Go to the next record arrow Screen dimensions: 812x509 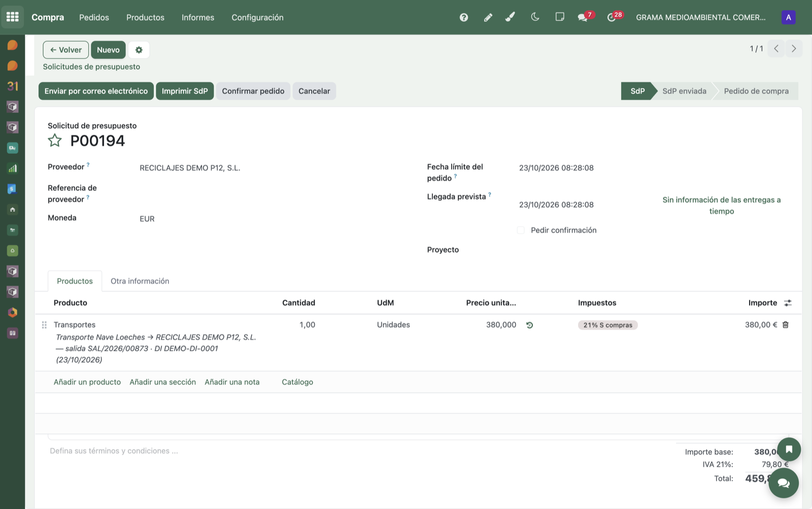(x=794, y=49)
